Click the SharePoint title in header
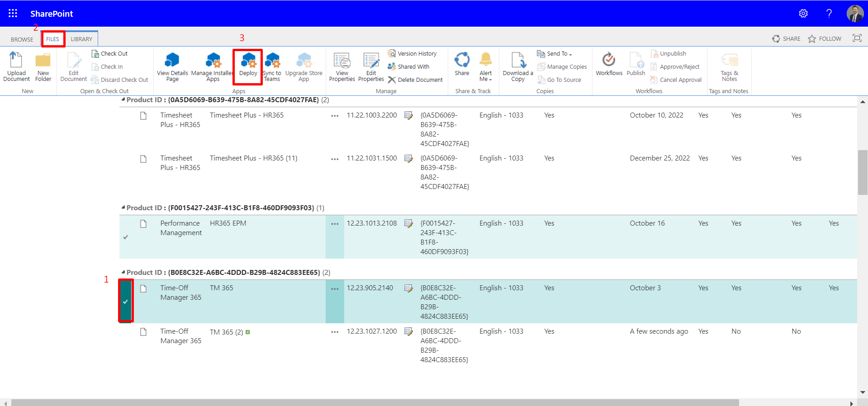The image size is (868, 406). tap(52, 14)
